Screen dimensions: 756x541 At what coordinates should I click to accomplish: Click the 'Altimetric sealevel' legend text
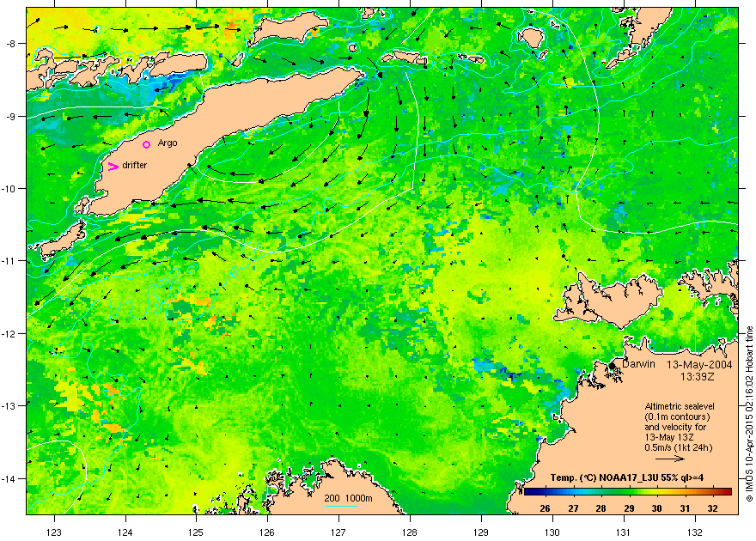[x=680, y=406]
